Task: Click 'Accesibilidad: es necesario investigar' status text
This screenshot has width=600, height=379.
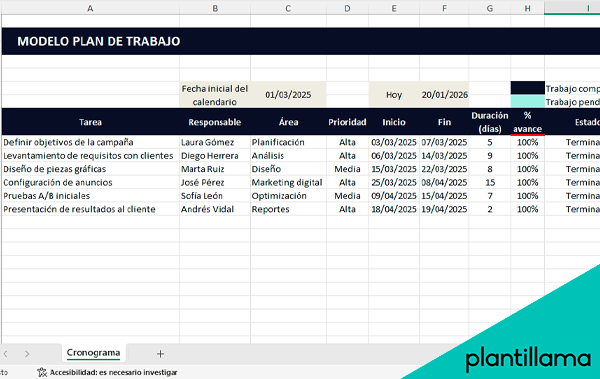Action: (113, 372)
